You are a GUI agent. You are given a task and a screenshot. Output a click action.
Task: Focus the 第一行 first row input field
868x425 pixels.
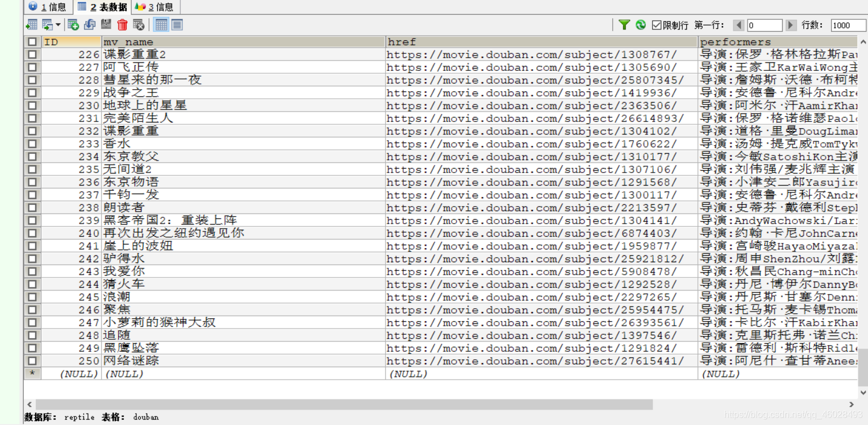(765, 25)
